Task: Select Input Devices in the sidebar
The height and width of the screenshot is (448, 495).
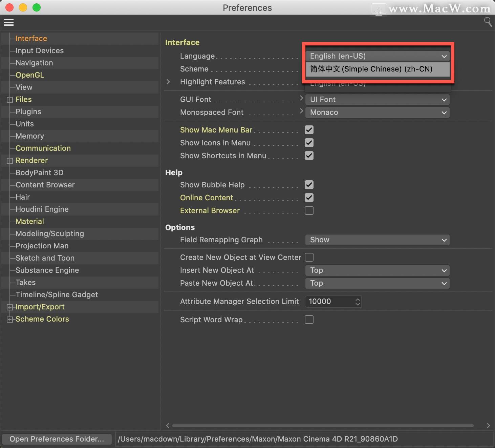Action: (x=40, y=50)
